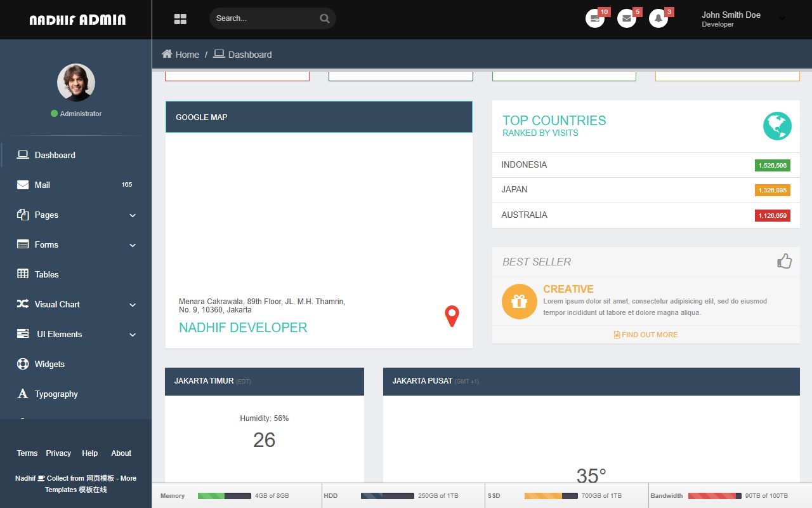Click the Mail envelope icon in sidebar
Image resolution: width=812 pixels, height=508 pixels.
pyautogui.click(x=23, y=185)
